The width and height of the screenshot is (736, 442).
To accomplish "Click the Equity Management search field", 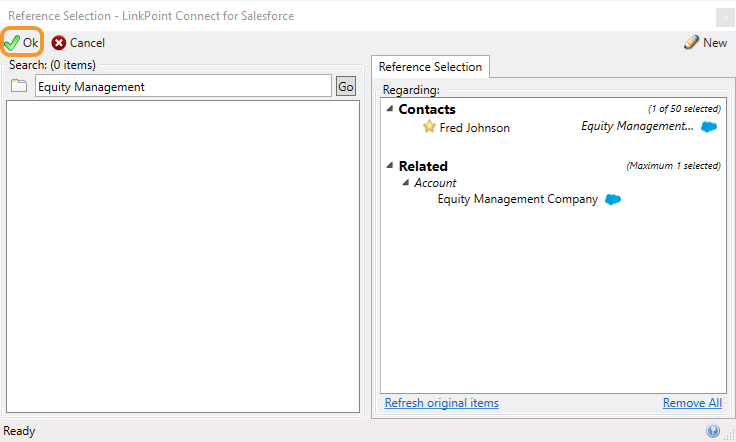I will [x=184, y=86].
